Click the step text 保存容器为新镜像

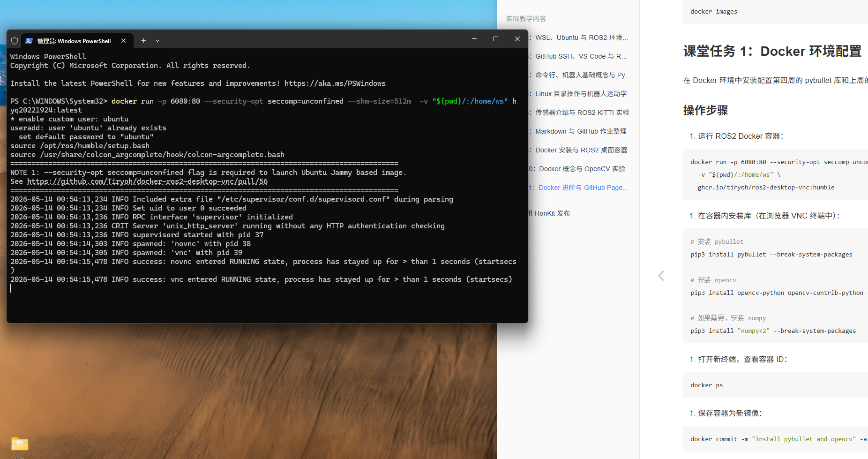[x=730, y=414]
